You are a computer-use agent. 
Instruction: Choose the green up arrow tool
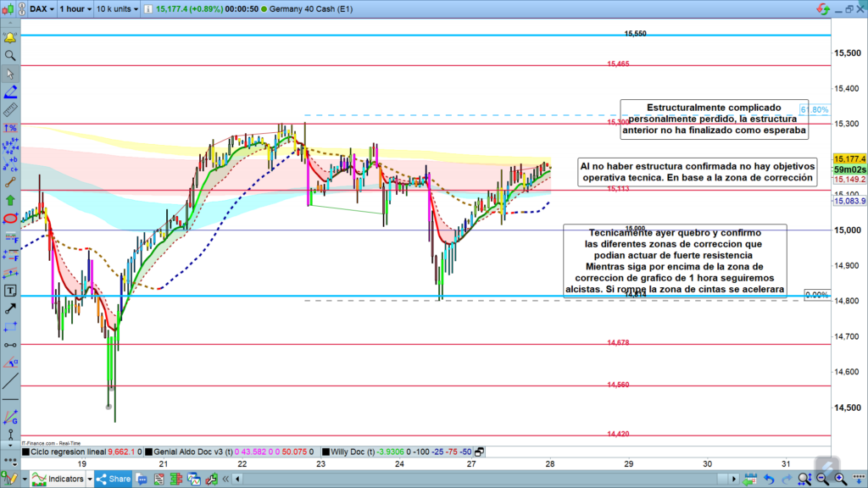10,200
